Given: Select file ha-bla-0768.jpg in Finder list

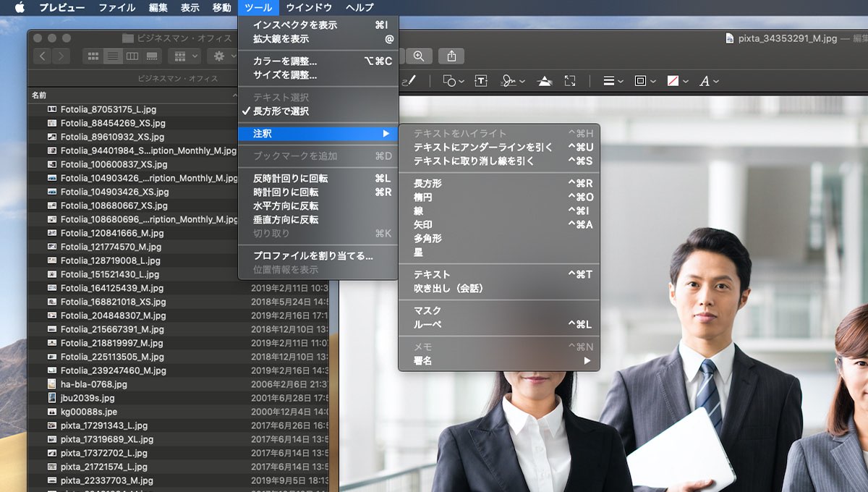Looking at the screenshot, I should coord(94,384).
